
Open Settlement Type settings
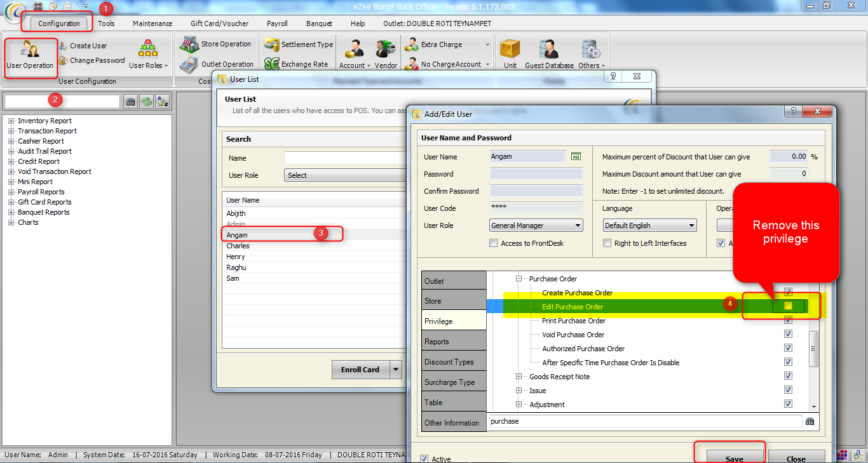pyautogui.click(x=299, y=44)
